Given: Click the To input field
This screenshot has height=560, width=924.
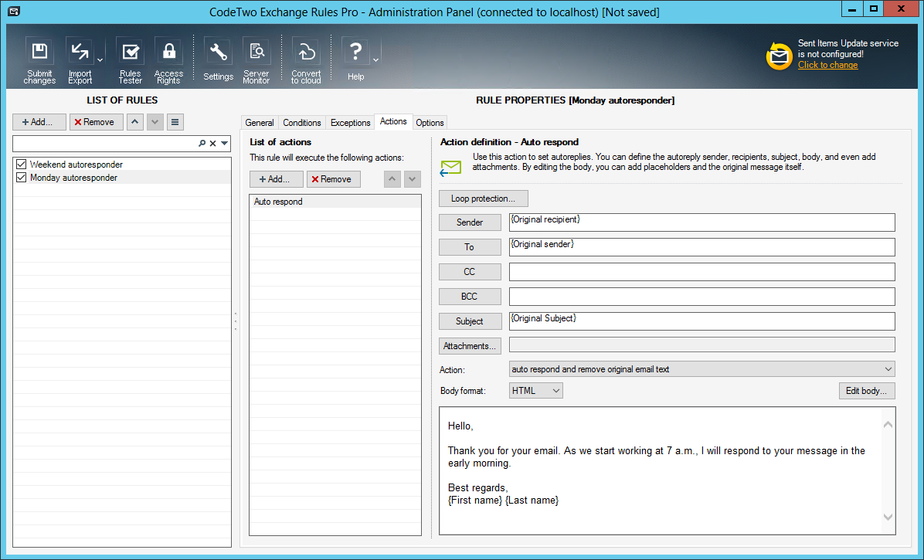Looking at the screenshot, I should (701, 246).
